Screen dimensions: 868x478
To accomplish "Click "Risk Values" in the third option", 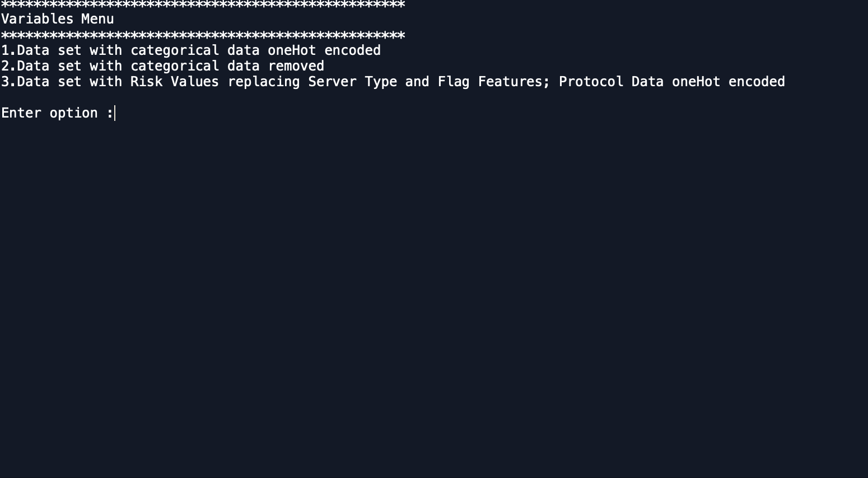I will (x=174, y=82).
